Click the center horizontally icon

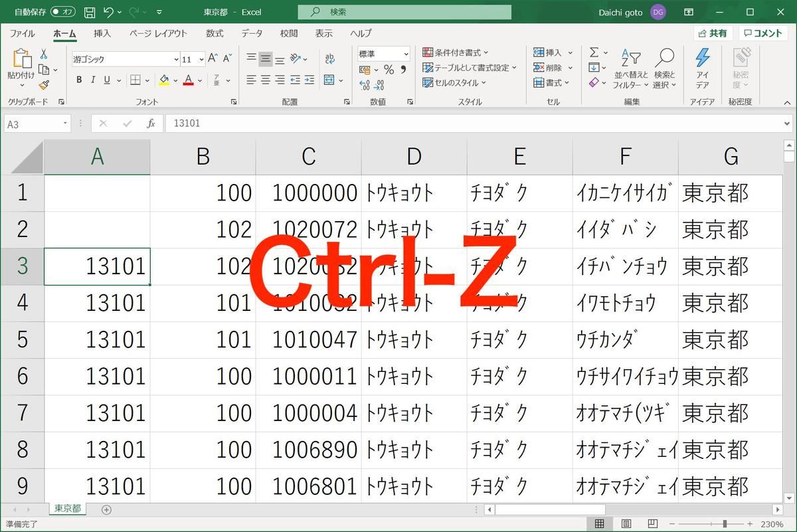pos(266,80)
